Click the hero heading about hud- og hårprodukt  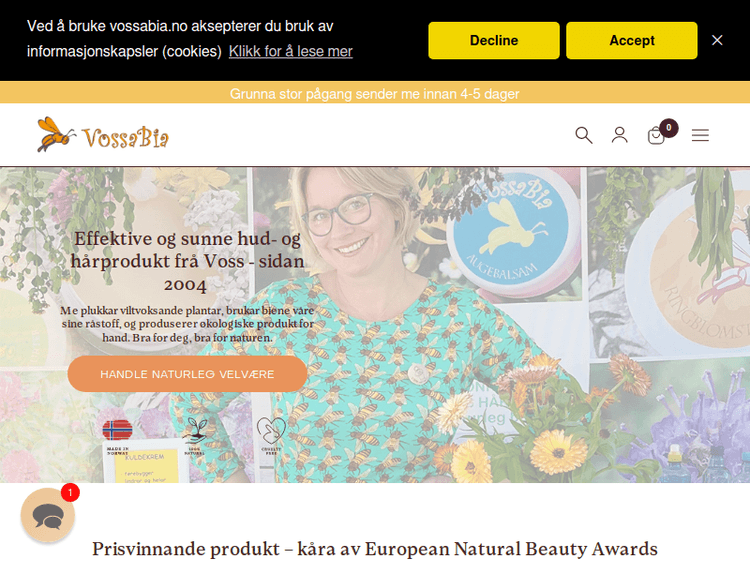(x=187, y=261)
